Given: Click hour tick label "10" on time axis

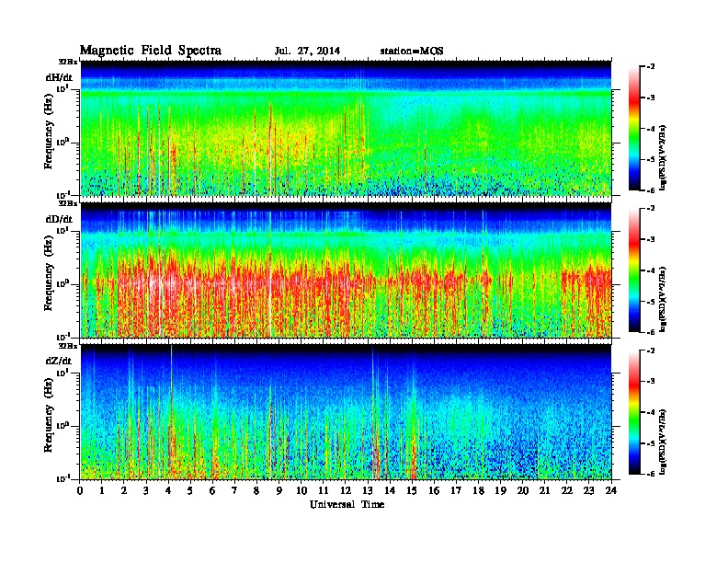Looking at the screenshot, I should [x=301, y=490].
